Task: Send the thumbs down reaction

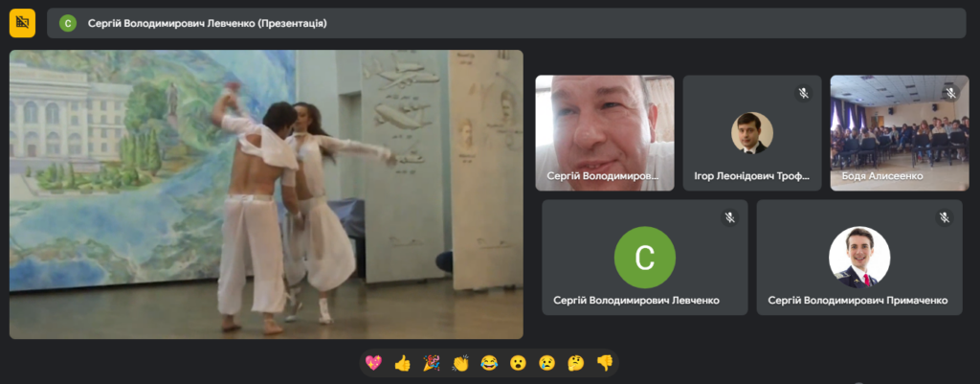Action: 604,363
